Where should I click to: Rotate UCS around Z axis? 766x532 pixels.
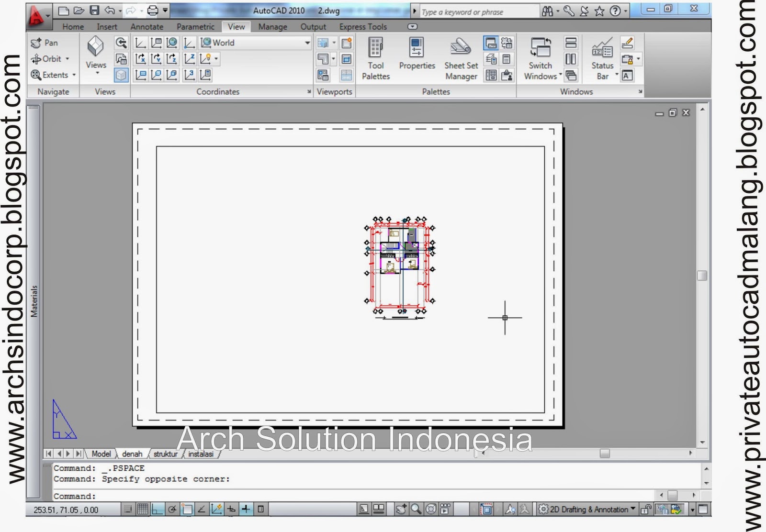tap(172, 59)
